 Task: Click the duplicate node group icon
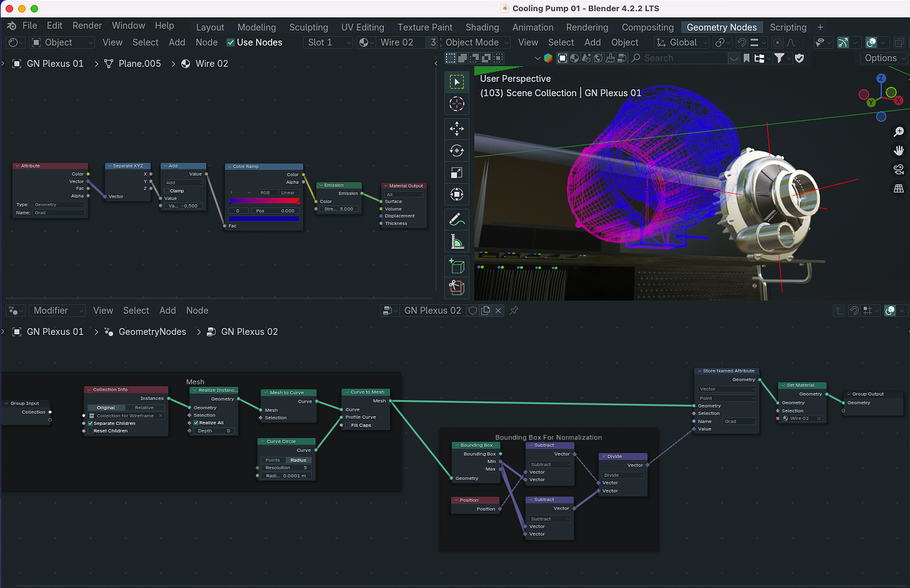485,310
